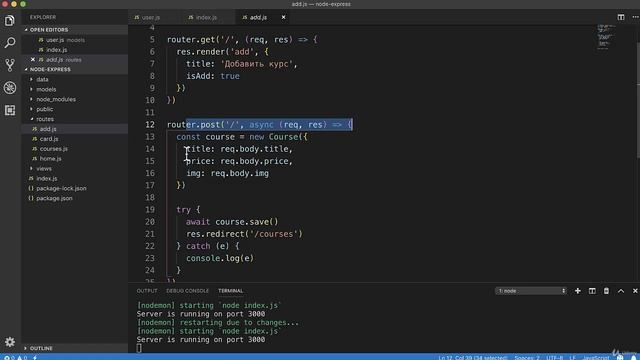Click 'isAdd: true' on line 8
Image resolution: width=640 pixels, height=360 pixels.
[x=213, y=76]
